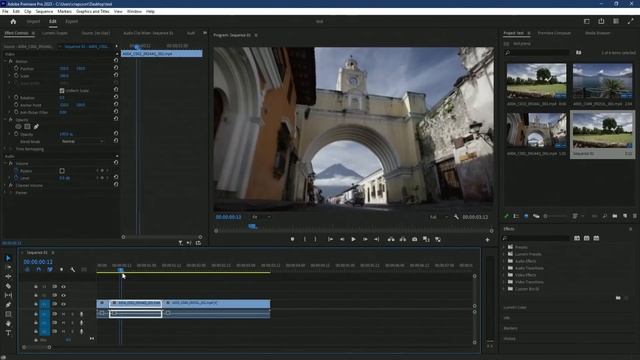Open the Sequence menu
The height and width of the screenshot is (360, 640).
pos(44,11)
